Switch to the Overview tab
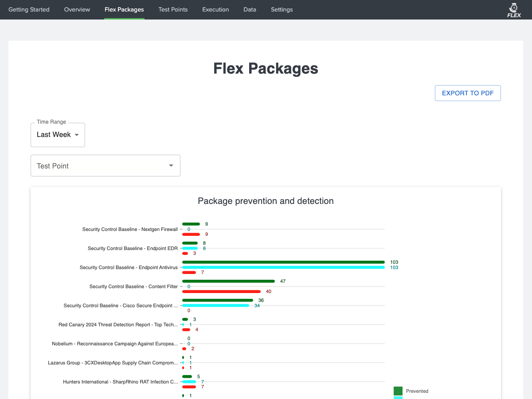532x399 pixels. click(77, 9)
